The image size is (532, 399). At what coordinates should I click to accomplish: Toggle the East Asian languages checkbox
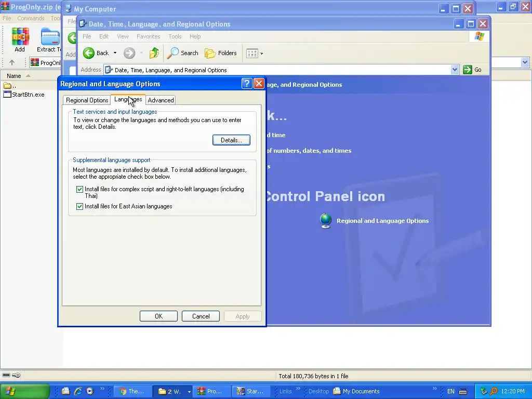pos(79,206)
